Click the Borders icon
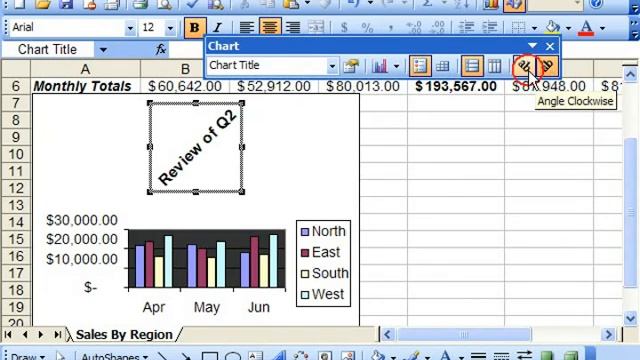This screenshot has height=360, width=640. pos(518,27)
